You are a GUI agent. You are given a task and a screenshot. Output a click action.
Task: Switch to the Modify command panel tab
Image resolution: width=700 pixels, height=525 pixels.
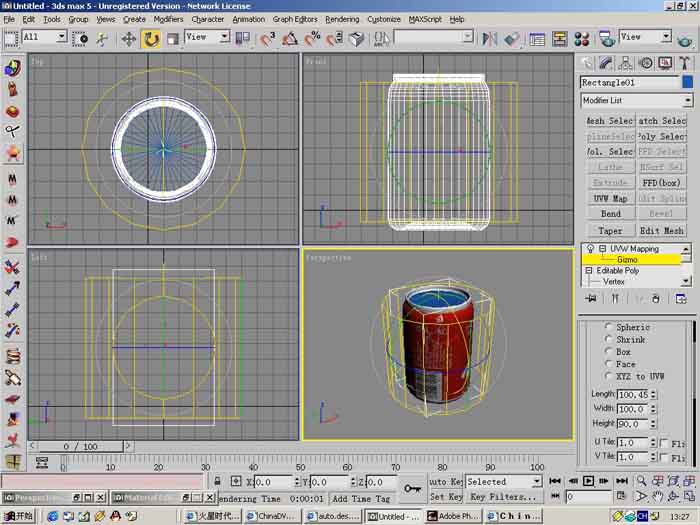coord(606,63)
